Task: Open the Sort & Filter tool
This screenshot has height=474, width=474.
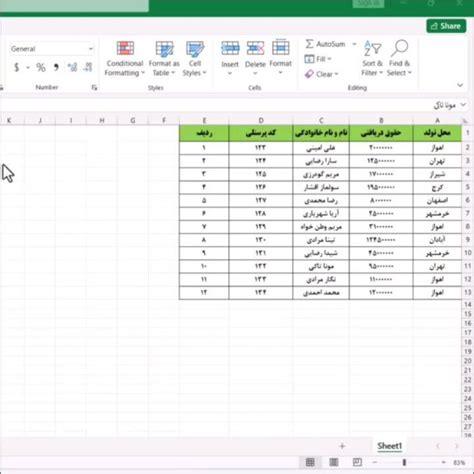Action: [372, 58]
